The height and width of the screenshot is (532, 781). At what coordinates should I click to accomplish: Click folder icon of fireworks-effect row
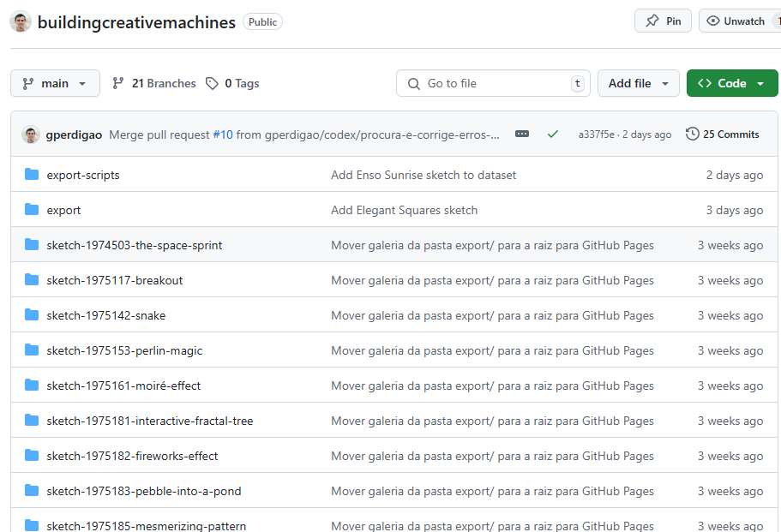click(32, 455)
